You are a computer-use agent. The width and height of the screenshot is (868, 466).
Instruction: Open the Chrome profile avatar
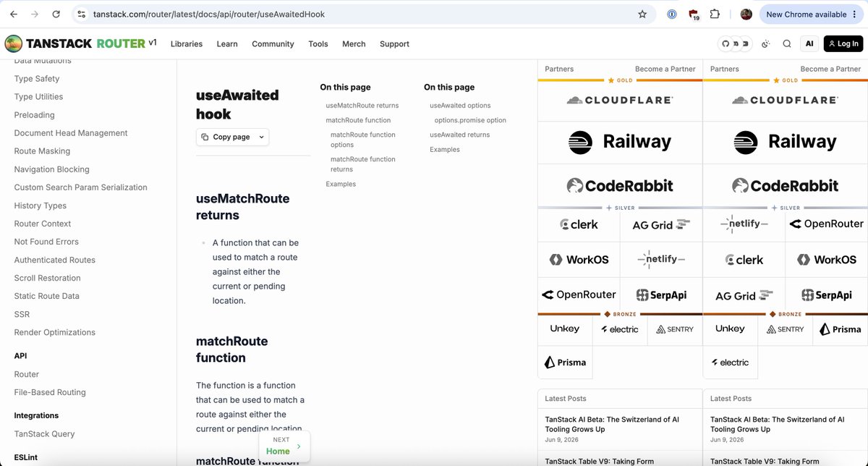pos(746,14)
